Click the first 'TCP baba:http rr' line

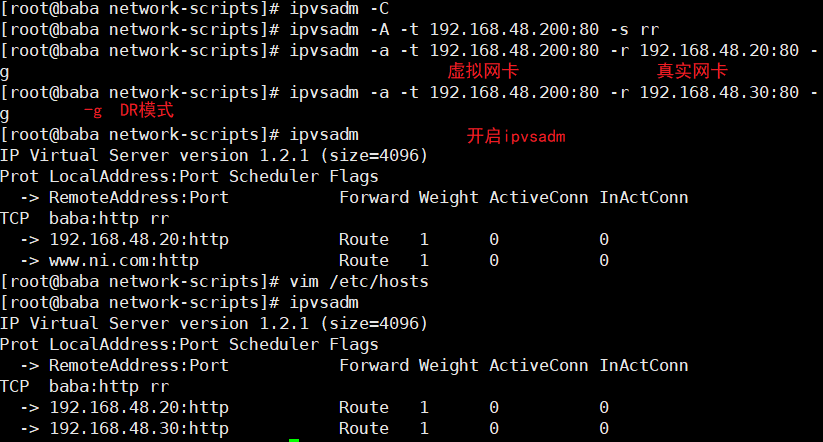tap(85, 218)
